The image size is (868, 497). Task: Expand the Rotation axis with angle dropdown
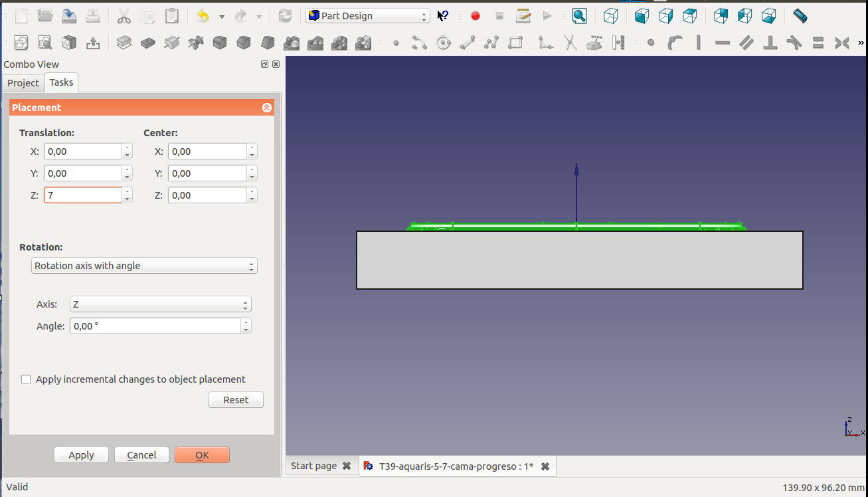point(144,266)
